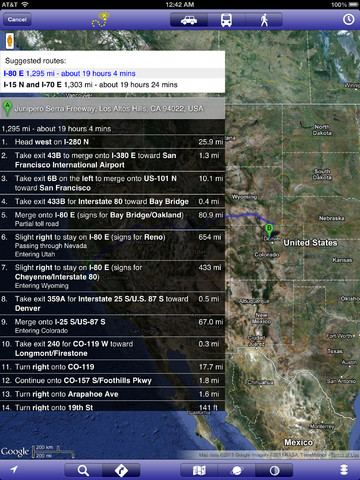Tap the yellow route path icon
Viewport: 360px width, 480px height.
pos(100,20)
